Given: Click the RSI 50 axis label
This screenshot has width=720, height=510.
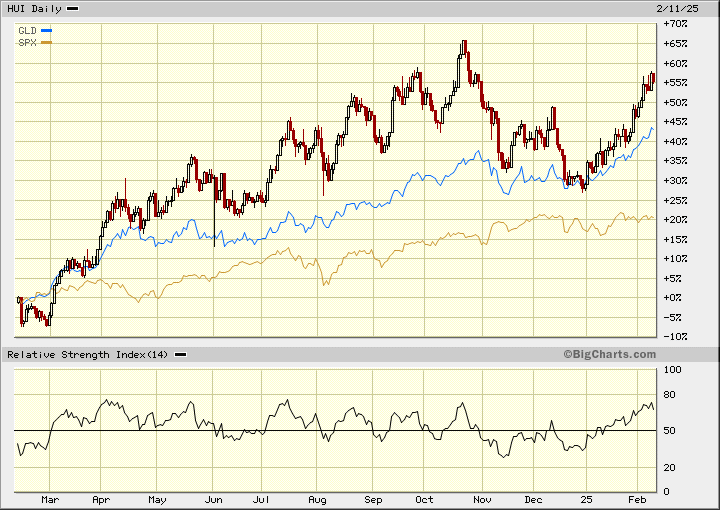Looking at the screenshot, I should point(669,431).
